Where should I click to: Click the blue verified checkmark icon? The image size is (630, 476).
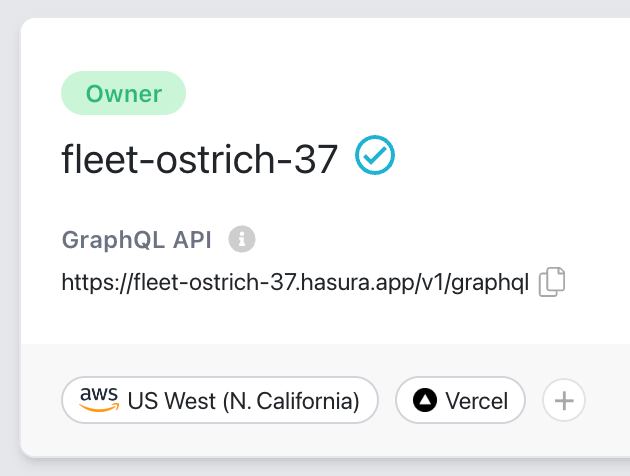375,155
